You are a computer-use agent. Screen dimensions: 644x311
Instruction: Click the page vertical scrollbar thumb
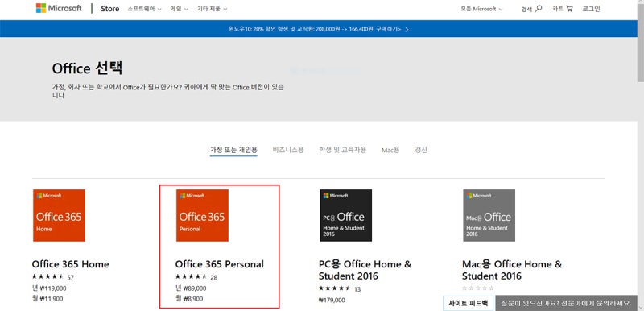pos(640,44)
